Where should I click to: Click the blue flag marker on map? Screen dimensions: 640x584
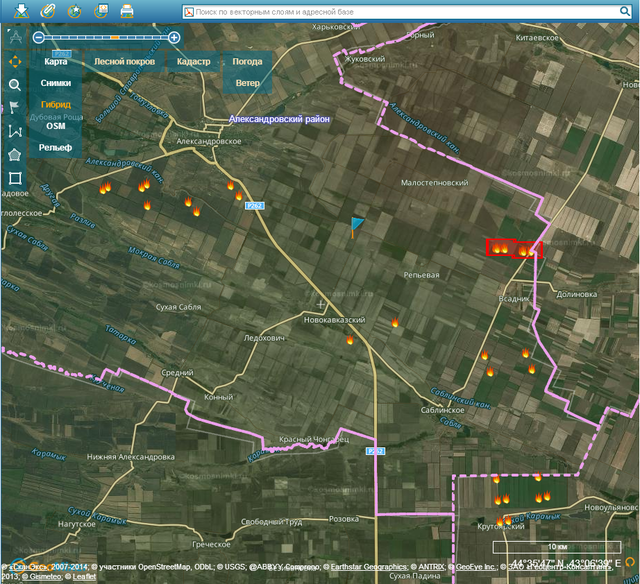[x=356, y=227]
